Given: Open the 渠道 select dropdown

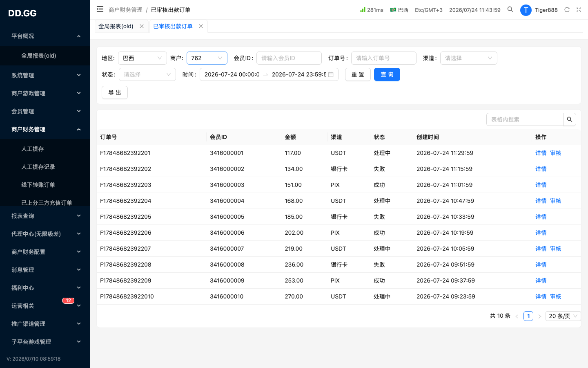Looking at the screenshot, I should coord(469,58).
